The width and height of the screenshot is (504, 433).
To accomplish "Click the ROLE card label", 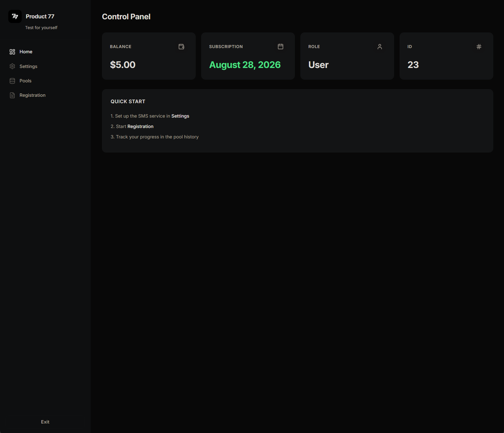I will (x=314, y=47).
